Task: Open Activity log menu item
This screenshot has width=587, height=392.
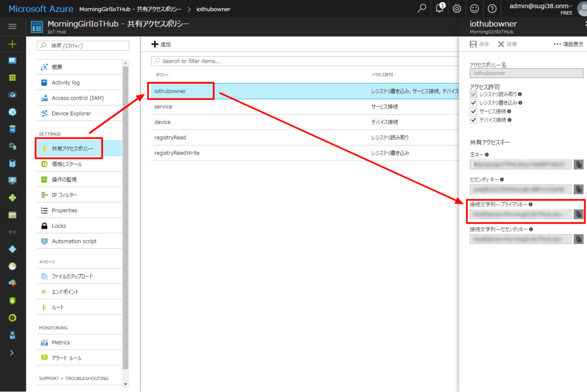Action: click(79, 83)
